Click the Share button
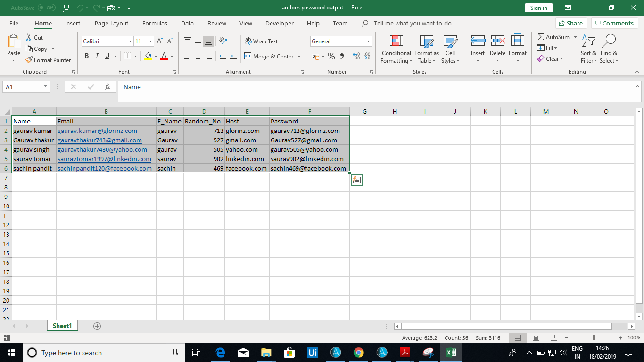 570,23
